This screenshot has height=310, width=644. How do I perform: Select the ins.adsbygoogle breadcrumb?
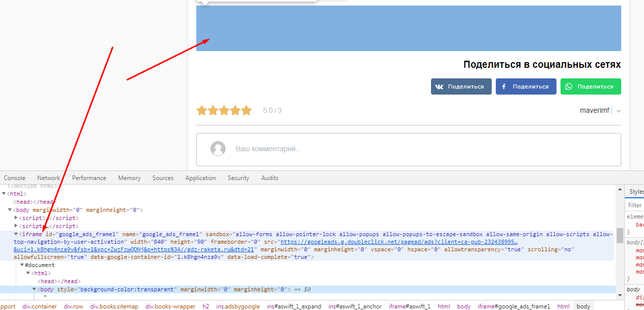(x=238, y=306)
